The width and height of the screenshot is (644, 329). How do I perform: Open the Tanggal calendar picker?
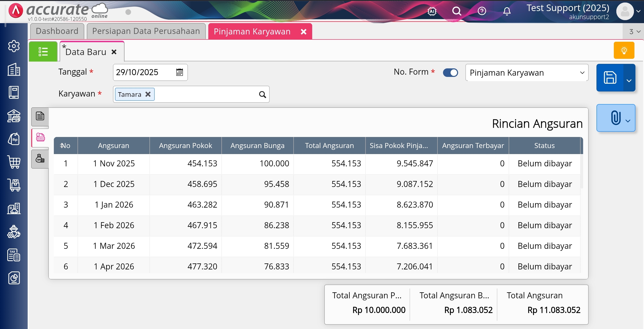point(179,72)
